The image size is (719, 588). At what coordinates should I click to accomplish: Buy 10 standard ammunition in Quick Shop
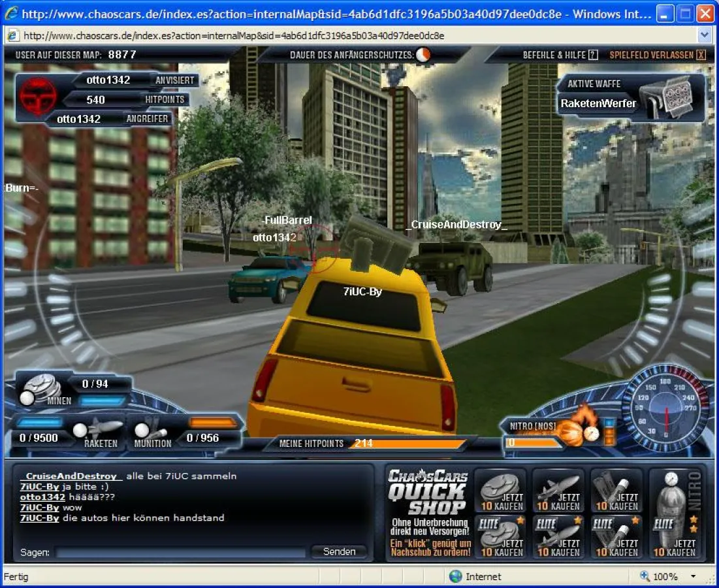point(616,491)
